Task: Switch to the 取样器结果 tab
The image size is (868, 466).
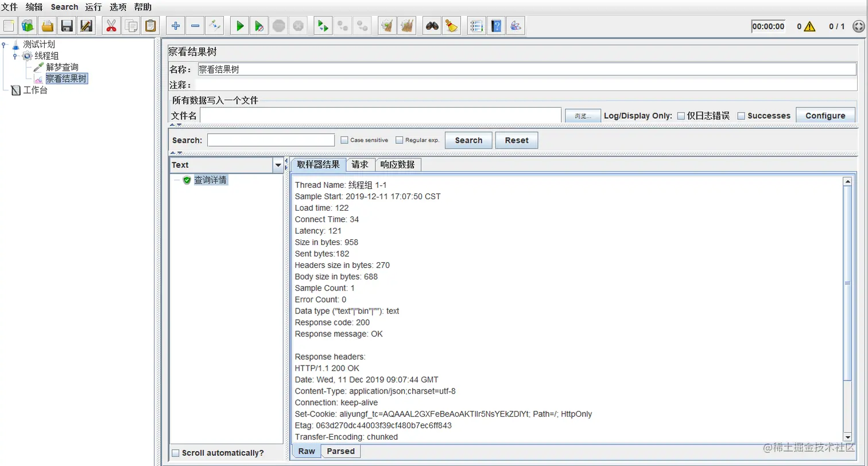Action: tap(319, 165)
